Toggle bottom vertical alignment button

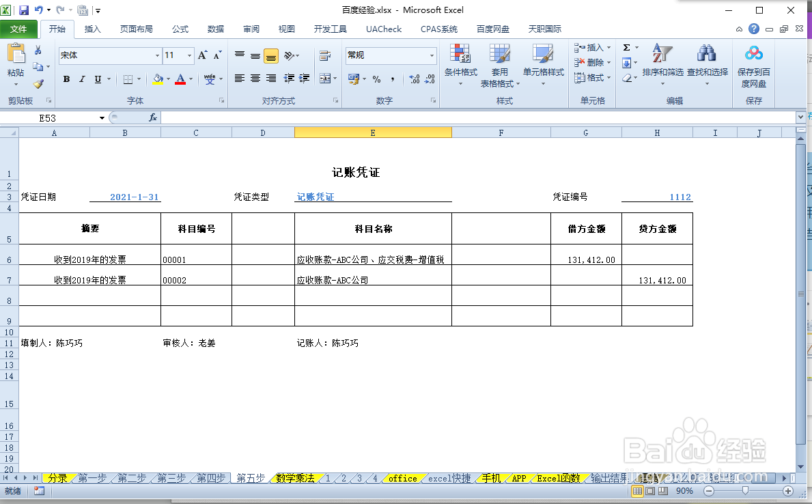tap(271, 56)
